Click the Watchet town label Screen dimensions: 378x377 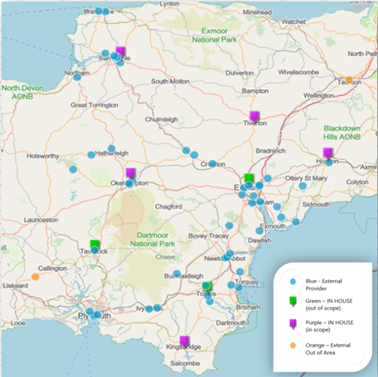pyautogui.click(x=293, y=22)
